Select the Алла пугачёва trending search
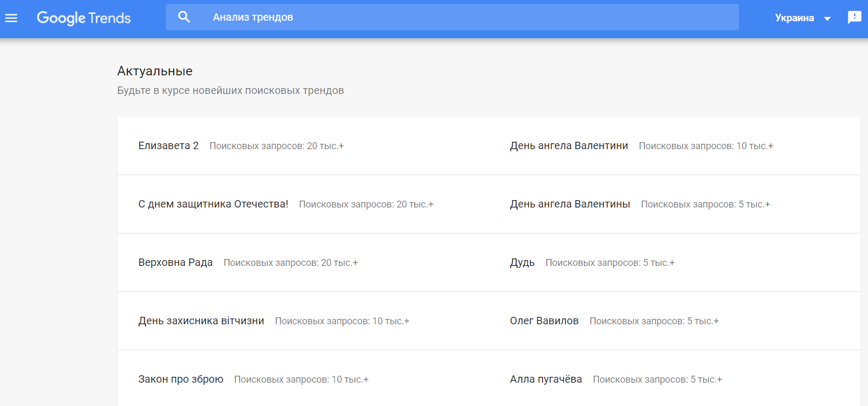The height and width of the screenshot is (406, 868). point(546,379)
